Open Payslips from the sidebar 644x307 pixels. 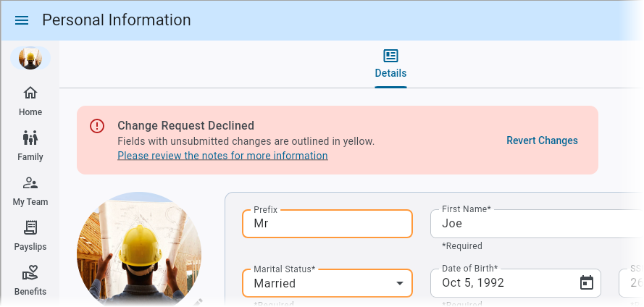pyautogui.click(x=30, y=235)
